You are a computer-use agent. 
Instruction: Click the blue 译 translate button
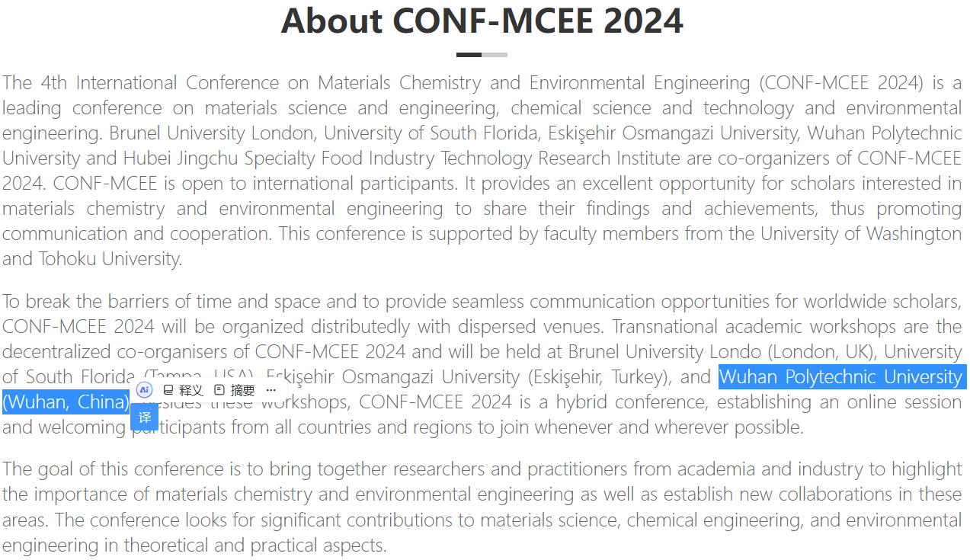click(145, 417)
